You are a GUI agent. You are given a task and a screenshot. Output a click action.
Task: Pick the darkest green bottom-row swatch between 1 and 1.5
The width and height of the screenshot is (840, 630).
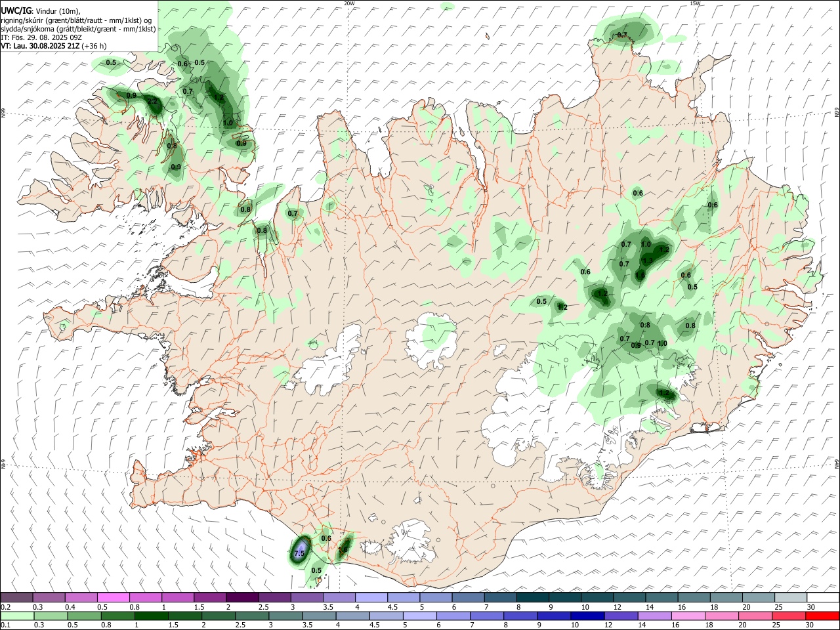coord(151,616)
